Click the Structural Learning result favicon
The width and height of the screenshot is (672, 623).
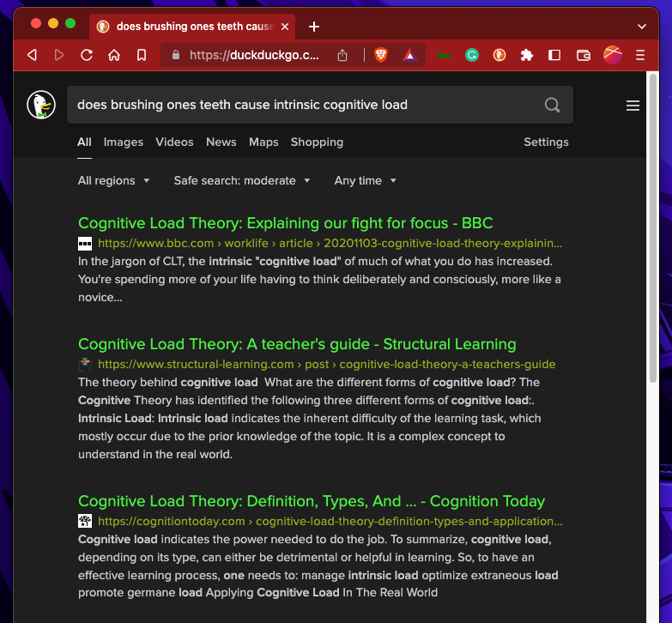pos(85,364)
